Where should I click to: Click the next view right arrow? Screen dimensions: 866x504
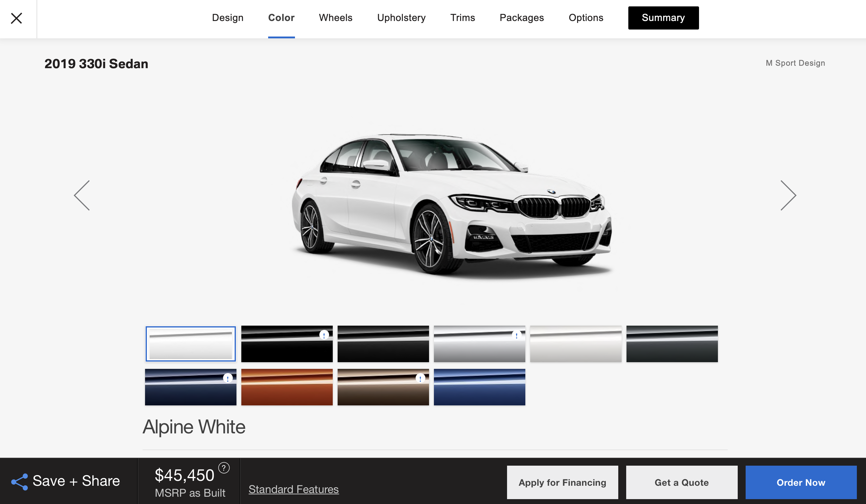(x=788, y=195)
